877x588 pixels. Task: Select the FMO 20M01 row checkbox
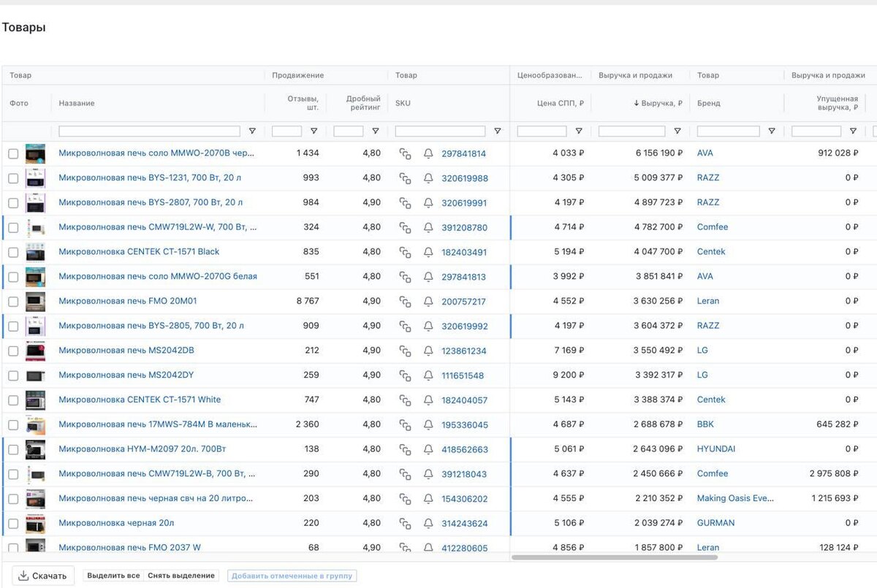click(x=13, y=301)
